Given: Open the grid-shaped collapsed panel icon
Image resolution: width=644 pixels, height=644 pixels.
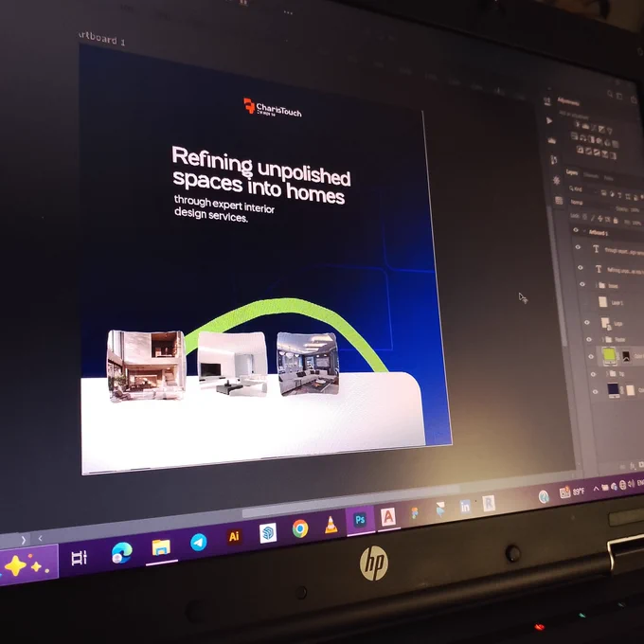Looking at the screenshot, I should (559, 201).
